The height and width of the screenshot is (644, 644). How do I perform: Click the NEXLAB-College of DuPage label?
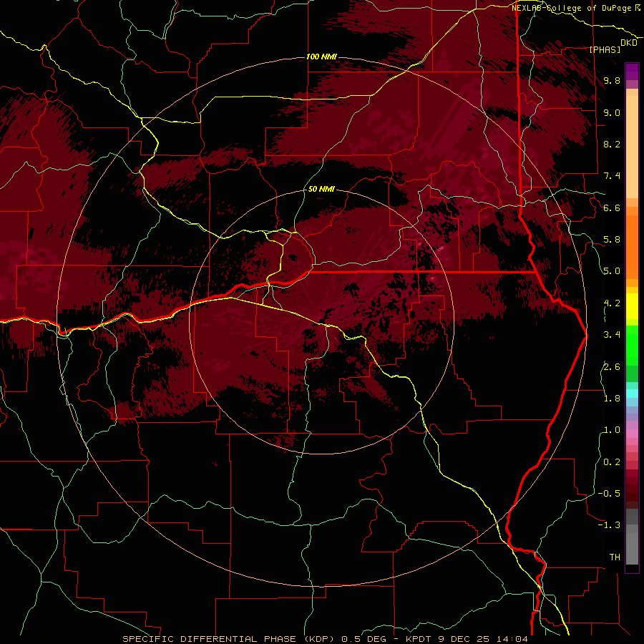(x=571, y=8)
